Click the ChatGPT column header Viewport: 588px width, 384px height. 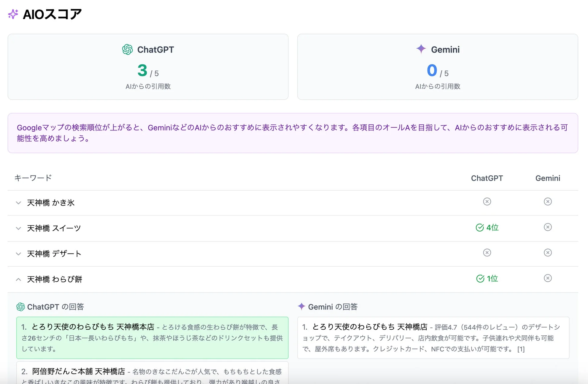[x=487, y=178]
